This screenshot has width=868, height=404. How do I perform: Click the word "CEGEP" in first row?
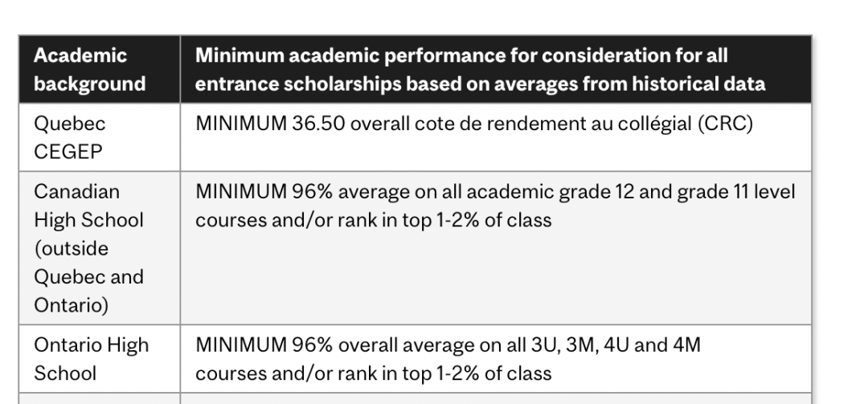68,152
